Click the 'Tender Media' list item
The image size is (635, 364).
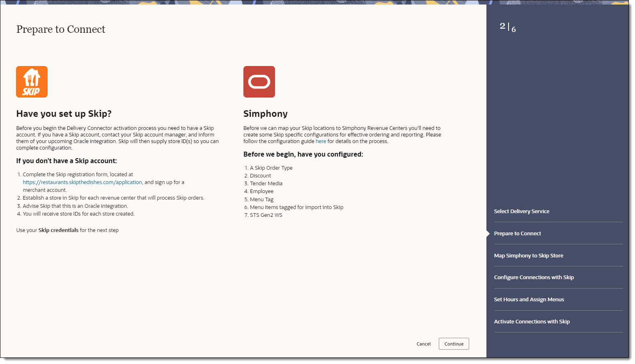[x=266, y=183]
